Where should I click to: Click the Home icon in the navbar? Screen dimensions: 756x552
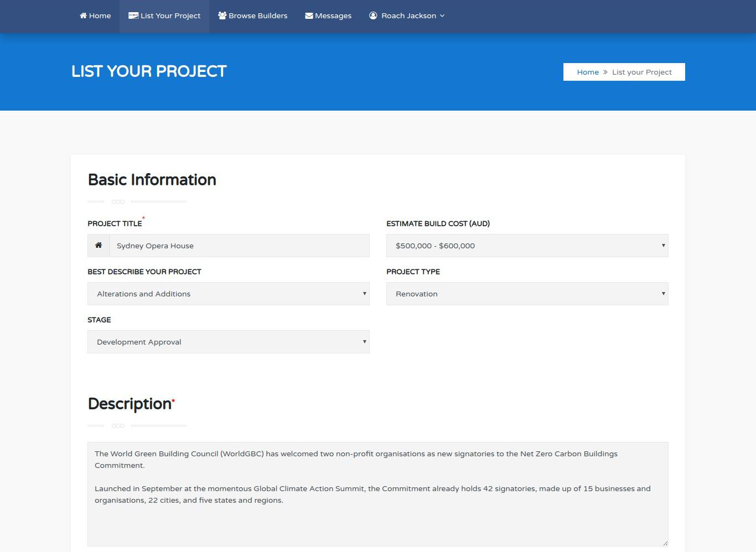tap(82, 15)
